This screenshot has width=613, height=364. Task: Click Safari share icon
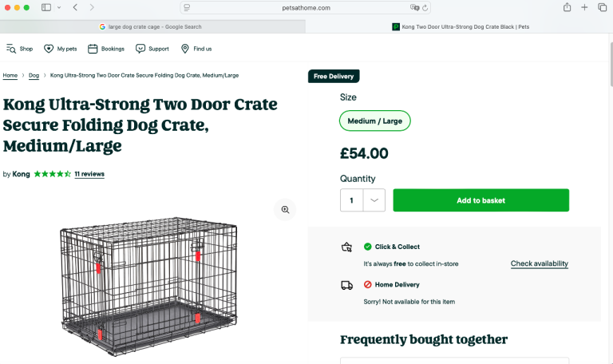coord(567,7)
